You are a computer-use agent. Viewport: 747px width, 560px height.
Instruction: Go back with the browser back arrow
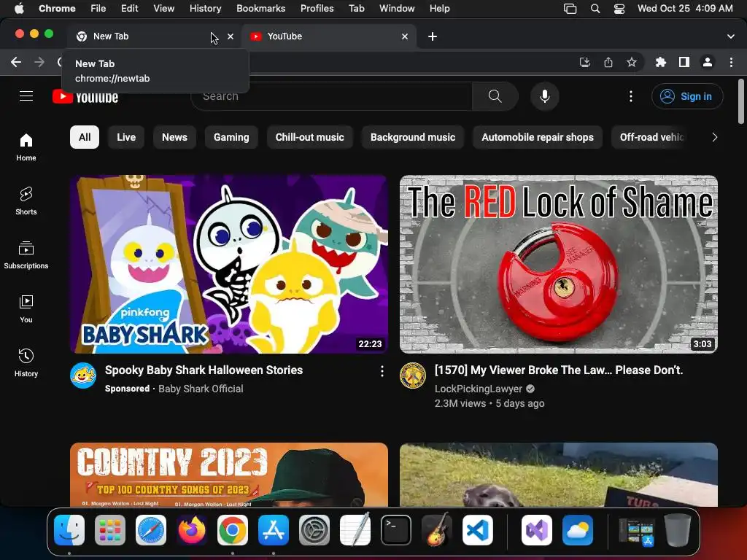point(16,62)
